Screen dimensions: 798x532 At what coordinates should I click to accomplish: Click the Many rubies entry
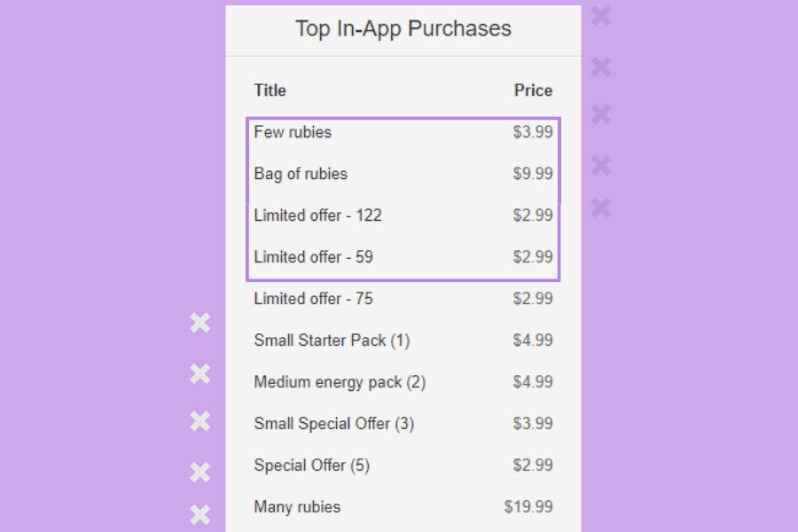click(x=297, y=507)
